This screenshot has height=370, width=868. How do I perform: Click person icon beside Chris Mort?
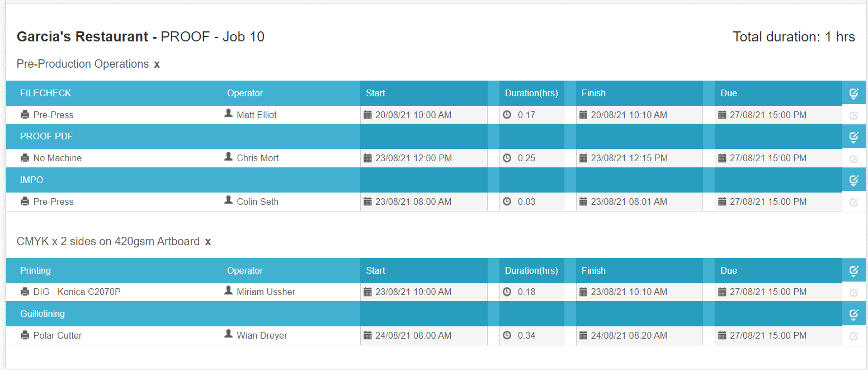pyautogui.click(x=228, y=157)
